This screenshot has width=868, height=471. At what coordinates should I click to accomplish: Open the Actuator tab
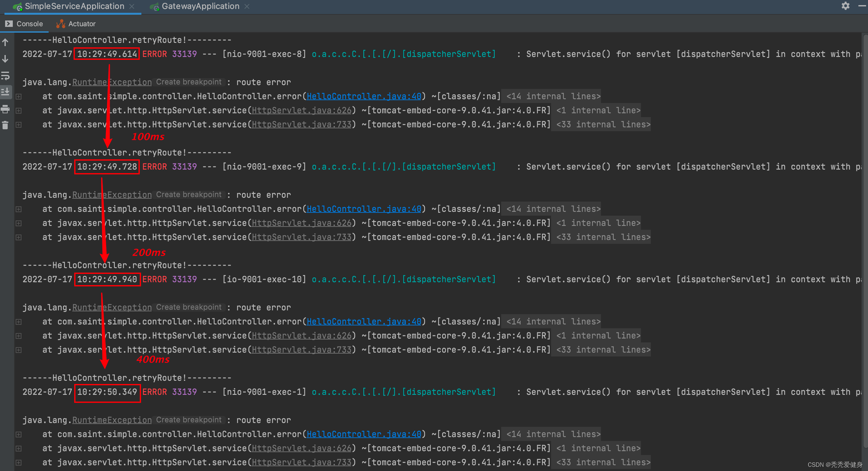pos(76,24)
